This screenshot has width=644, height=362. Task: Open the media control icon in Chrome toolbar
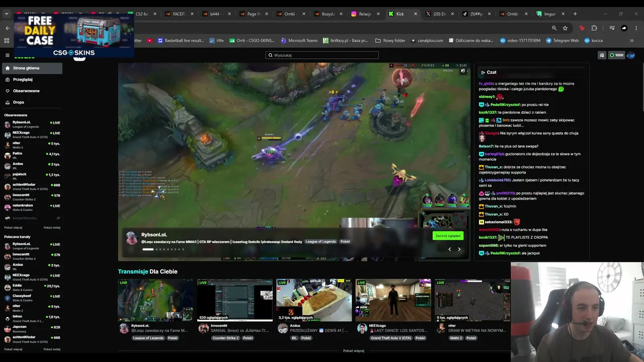(x=612, y=28)
